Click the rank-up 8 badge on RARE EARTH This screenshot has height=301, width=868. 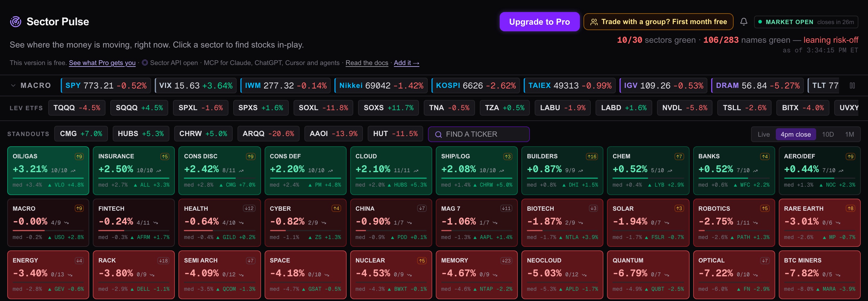coord(851,208)
